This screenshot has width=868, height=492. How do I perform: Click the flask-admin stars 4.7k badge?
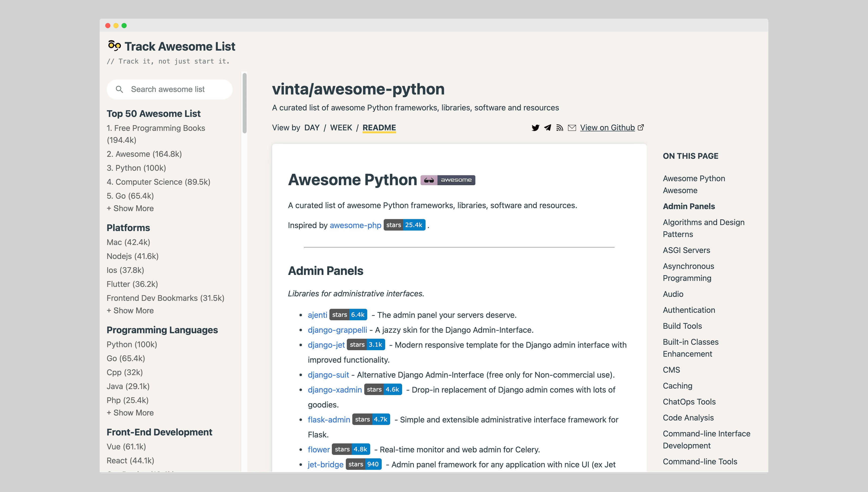(x=371, y=419)
